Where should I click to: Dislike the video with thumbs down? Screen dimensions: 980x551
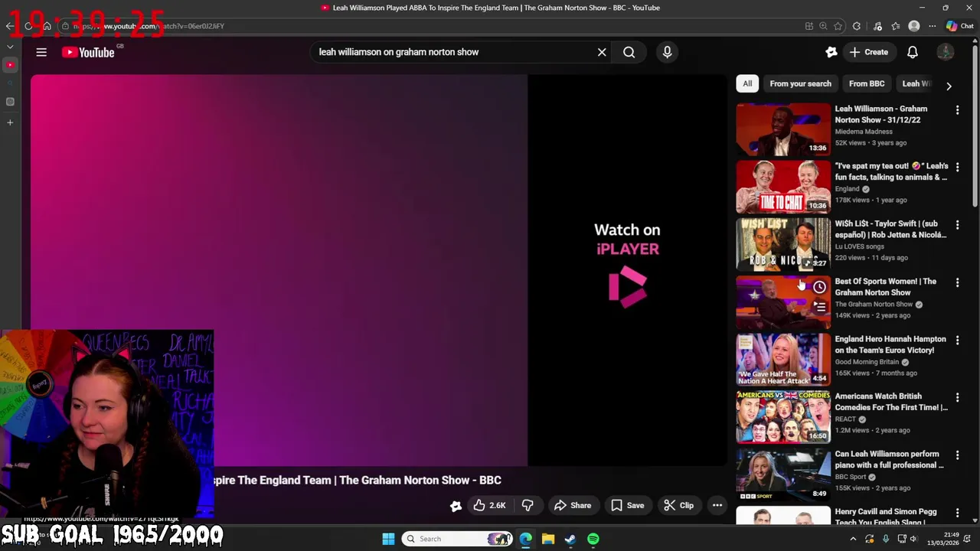click(x=528, y=505)
